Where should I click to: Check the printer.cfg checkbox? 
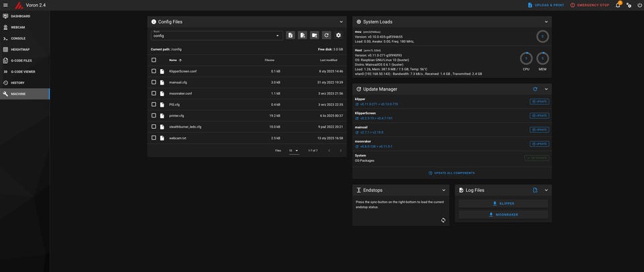[x=154, y=116]
